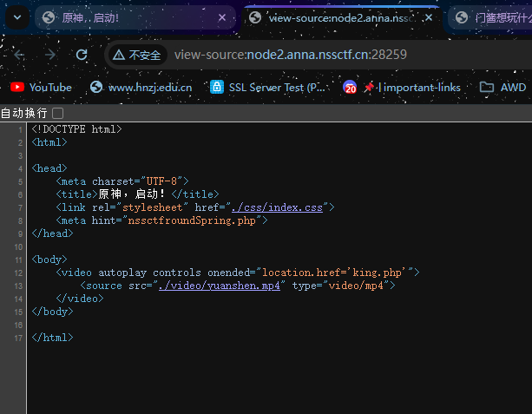Open the SSL Server Test bookmark

coord(267,88)
